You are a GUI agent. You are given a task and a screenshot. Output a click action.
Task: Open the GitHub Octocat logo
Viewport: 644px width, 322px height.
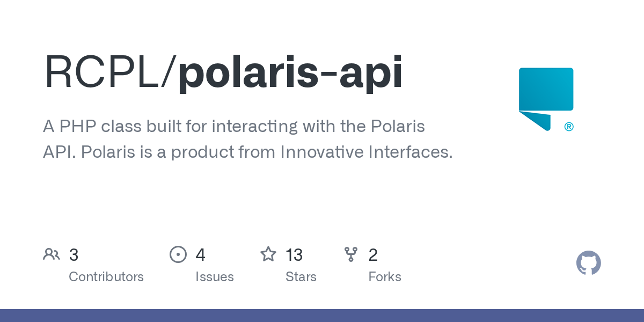tap(588, 263)
